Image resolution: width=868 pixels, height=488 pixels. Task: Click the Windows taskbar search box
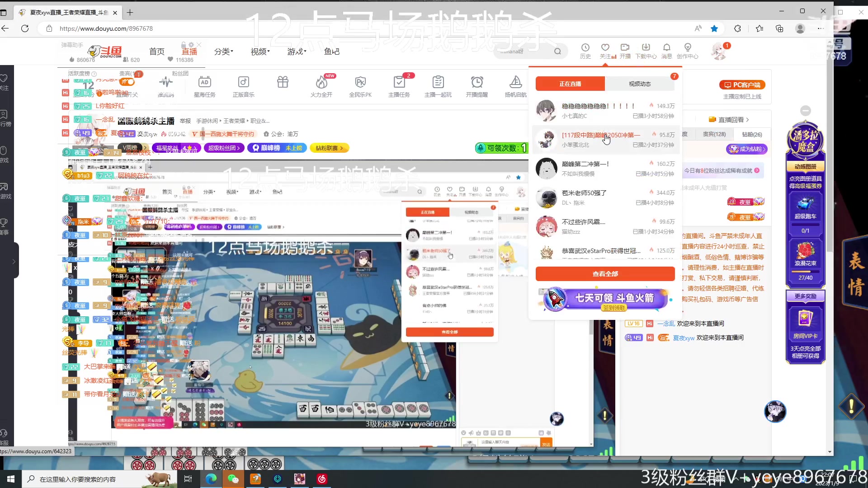pyautogui.click(x=99, y=479)
